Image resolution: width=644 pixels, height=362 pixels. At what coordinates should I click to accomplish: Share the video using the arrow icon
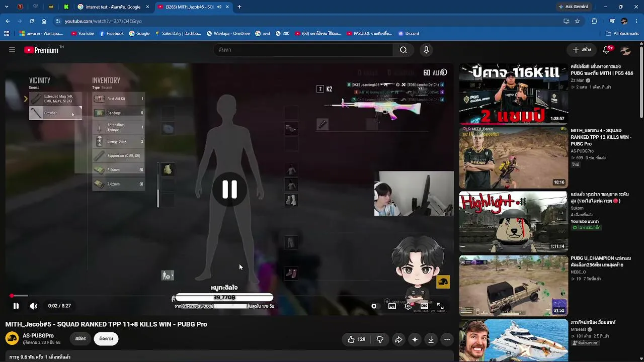coord(398,339)
